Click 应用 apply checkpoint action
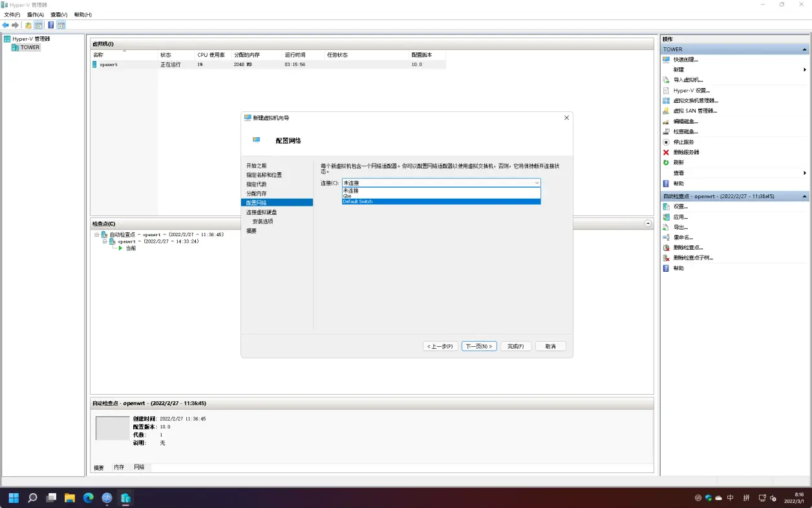This screenshot has width=812, height=508. tap(681, 217)
